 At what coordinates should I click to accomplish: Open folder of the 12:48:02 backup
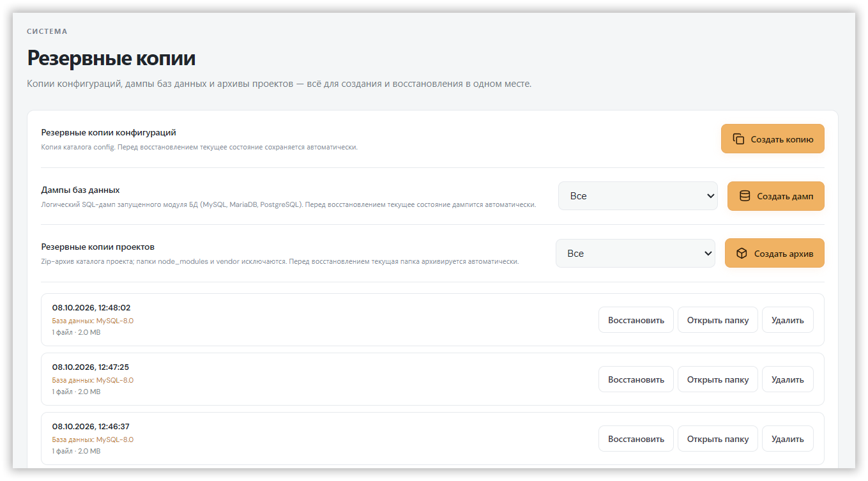click(718, 320)
